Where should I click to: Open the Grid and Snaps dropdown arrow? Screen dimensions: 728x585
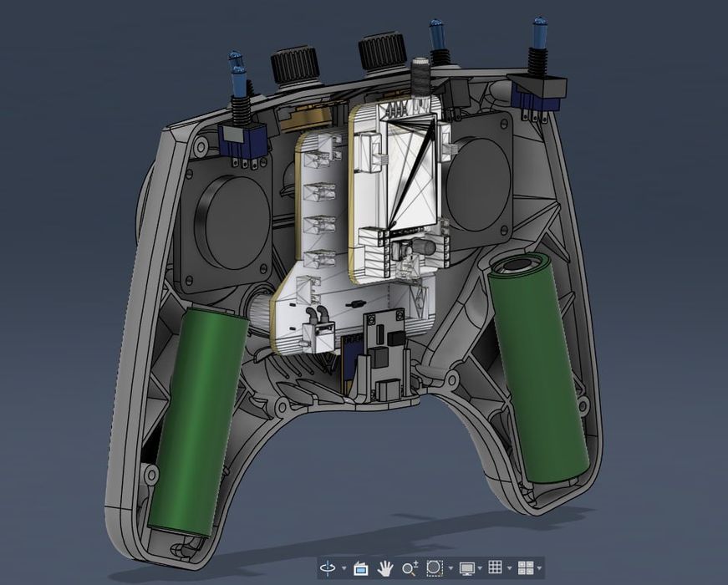click(x=509, y=568)
